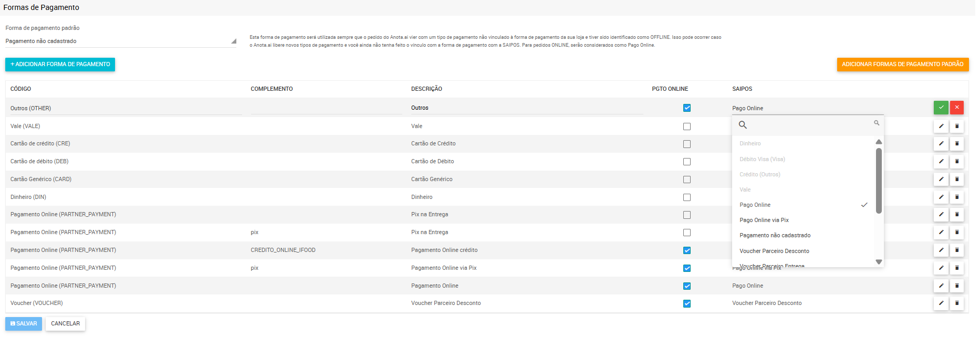This screenshot has height=337, width=980.
Task: Select Pago Online via Pix option
Action: (x=764, y=220)
